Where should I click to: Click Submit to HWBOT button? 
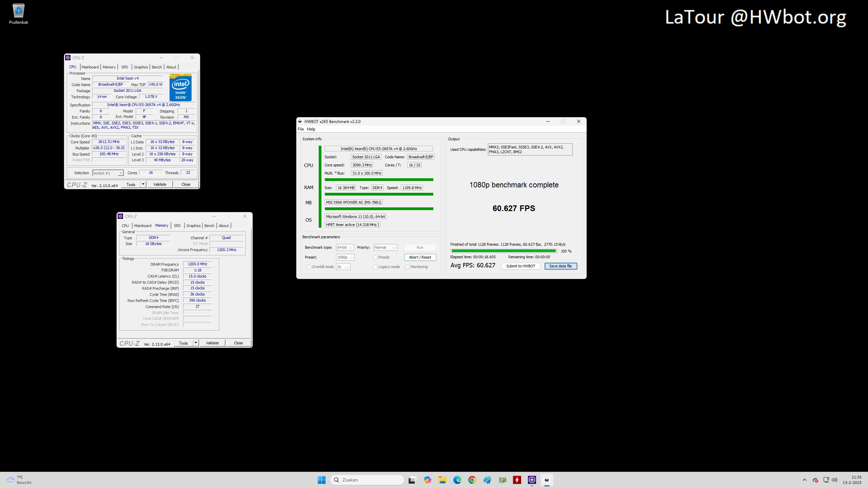click(521, 266)
